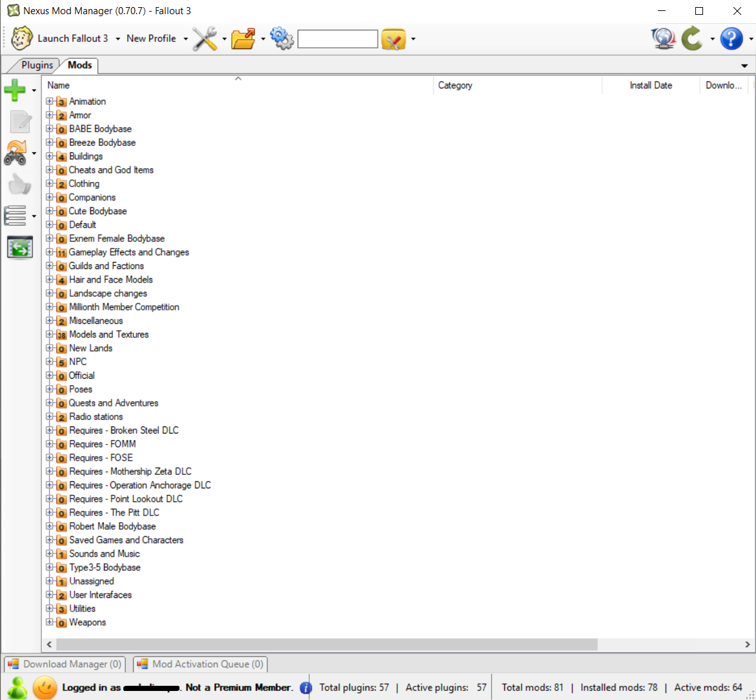Screen dimensions: 756x700
Task: Sort by the Install Date column header
Action: click(x=650, y=85)
